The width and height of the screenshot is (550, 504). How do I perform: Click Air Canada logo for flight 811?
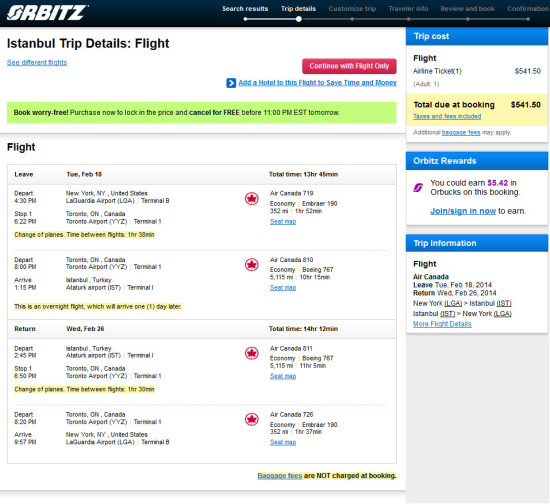[x=251, y=353]
